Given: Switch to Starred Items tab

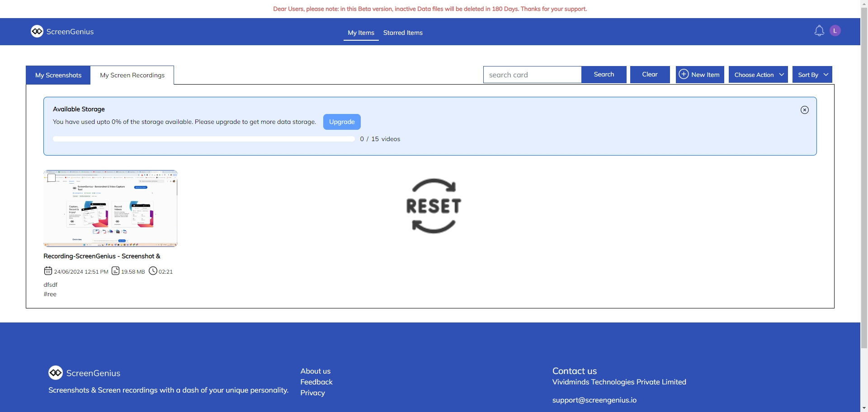Looking at the screenshot, I should (403, 33).
